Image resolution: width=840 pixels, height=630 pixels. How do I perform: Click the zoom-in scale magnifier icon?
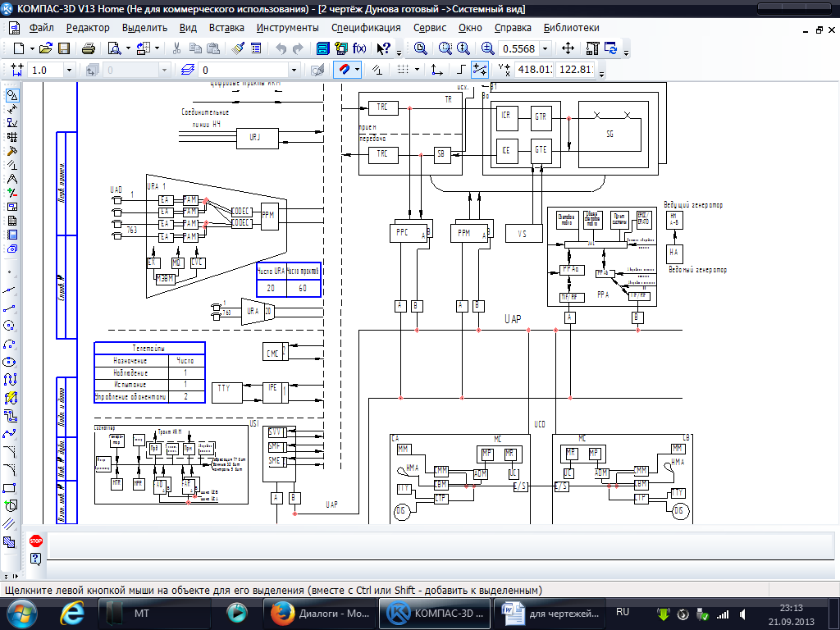click(487, 48)
